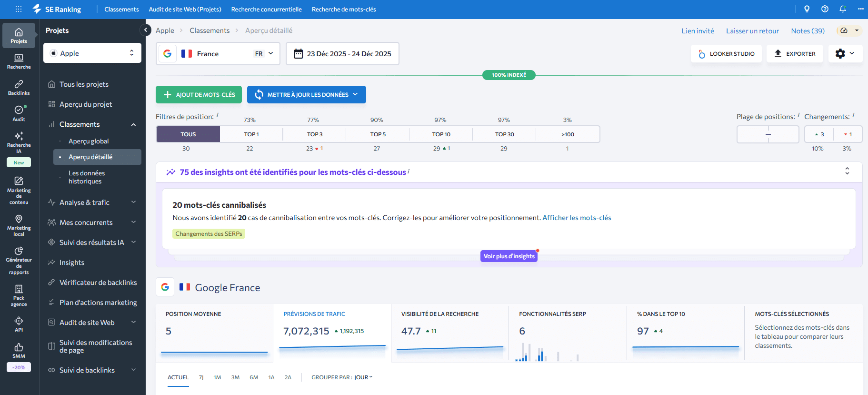Open Marketing de contenu sidebar section
The image size is (868, 395).
[x=19, y=191]
